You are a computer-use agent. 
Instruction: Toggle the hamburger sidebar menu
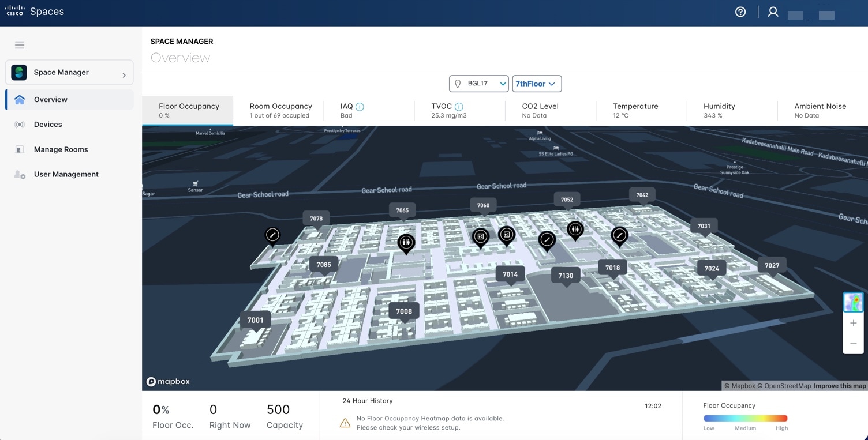coord(20,45)
